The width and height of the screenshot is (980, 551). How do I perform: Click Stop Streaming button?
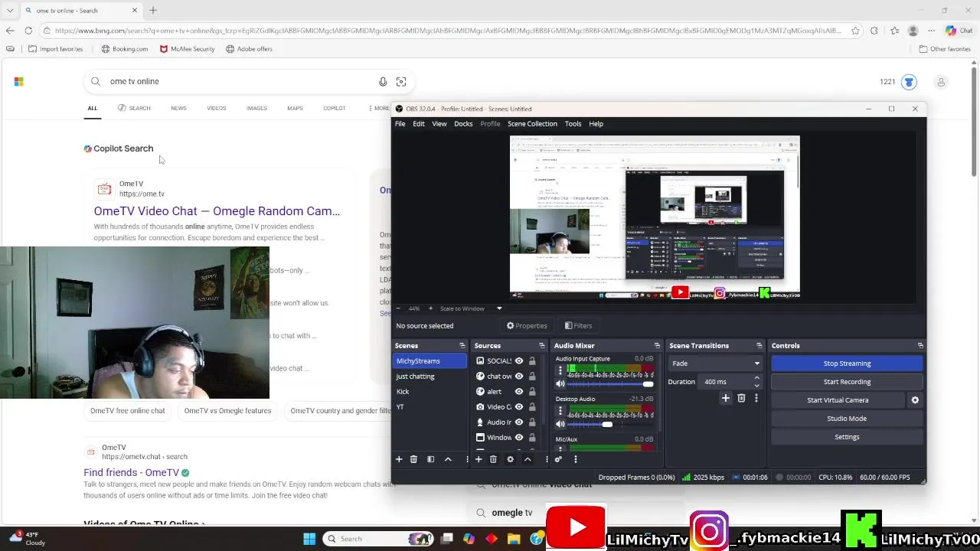click(847, 364)
